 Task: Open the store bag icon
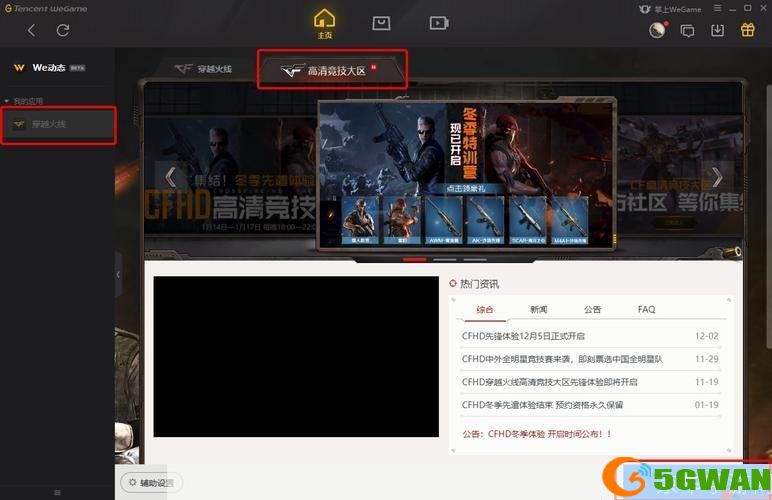(x=381, y=23)
